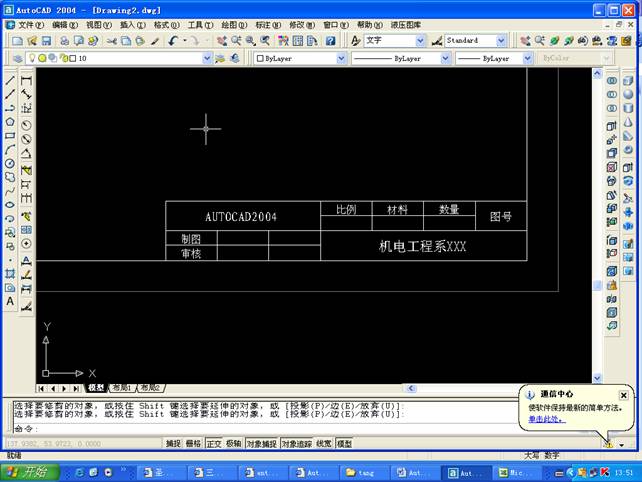The image size is (642, 482).
Task: Toggle 极轴 polar tracking in status bar
Action: (x=234, y=444)
